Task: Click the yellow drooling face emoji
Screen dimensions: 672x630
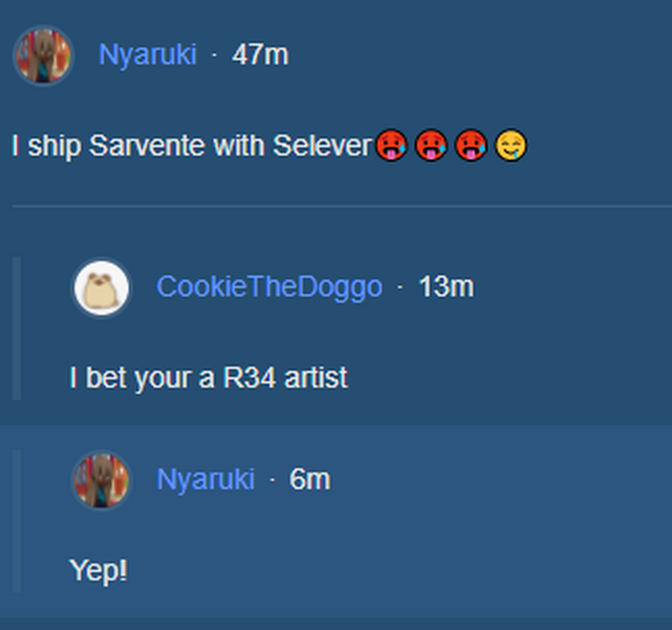Action: [511, 145]
